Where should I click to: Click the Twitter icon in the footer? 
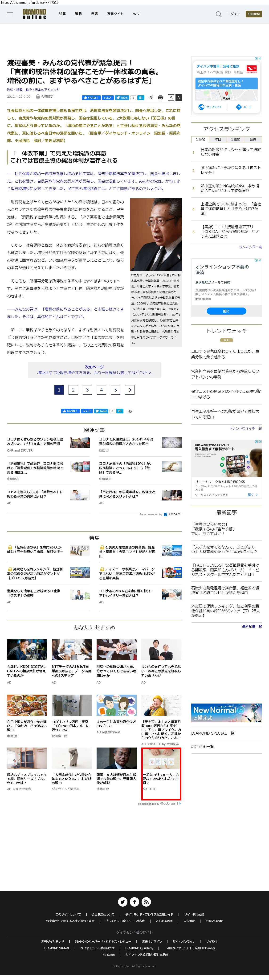122,902
